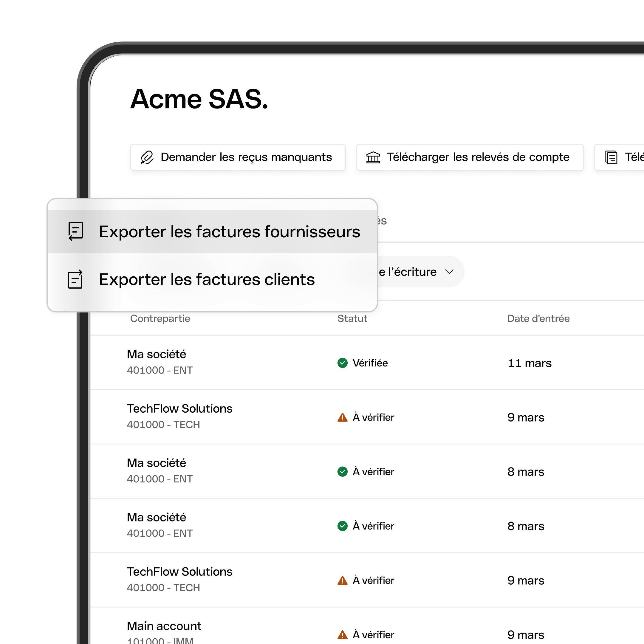Screen dimensions: 644x644
Task: Click the Date d'entrée column header
Action: 538,318
